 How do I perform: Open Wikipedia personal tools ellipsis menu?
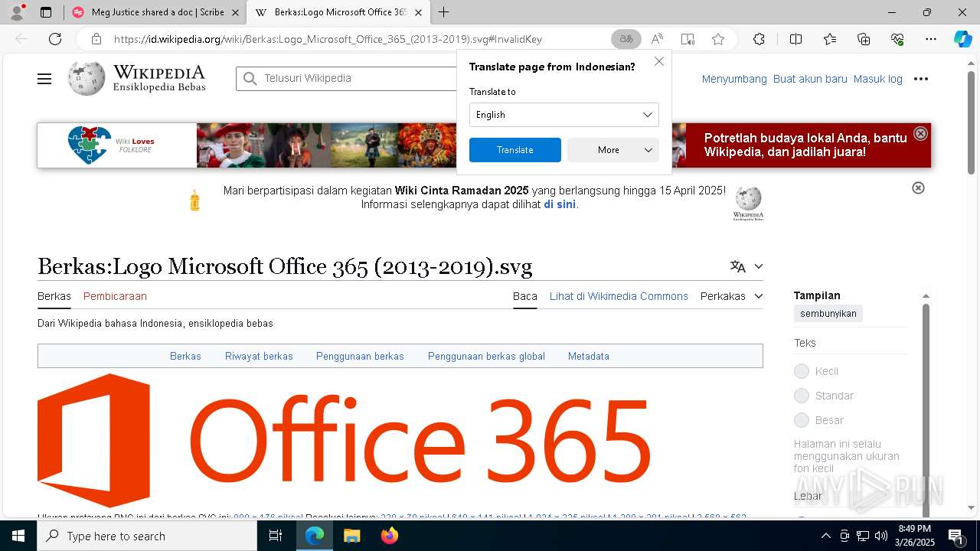(x=921, y=79)
